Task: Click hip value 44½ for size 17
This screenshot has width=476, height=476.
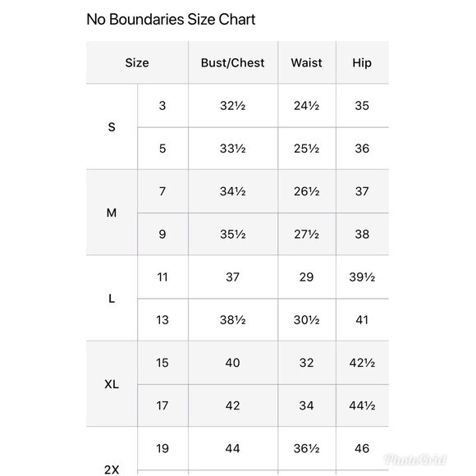Action: pyautogui.click(x=362, y=405)
